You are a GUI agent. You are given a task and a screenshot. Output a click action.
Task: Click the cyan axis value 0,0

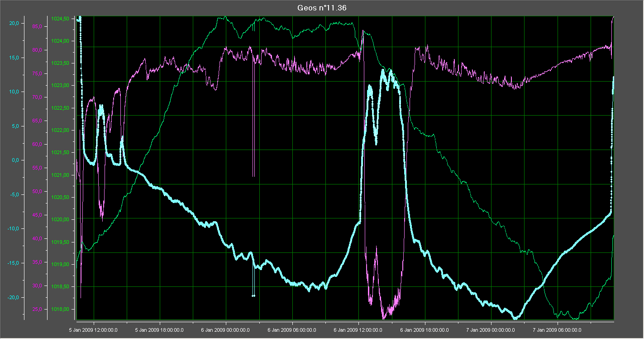tap(15, 160)
